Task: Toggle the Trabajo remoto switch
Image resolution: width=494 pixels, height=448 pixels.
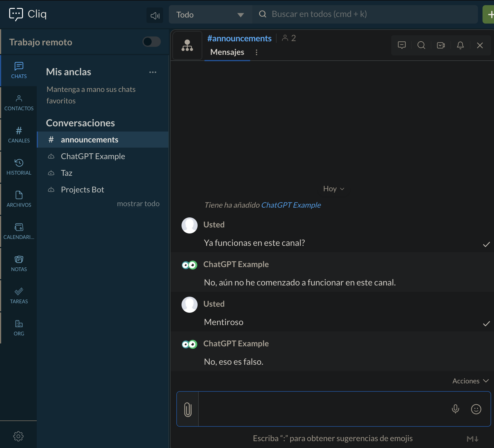Action: point(151,42)
